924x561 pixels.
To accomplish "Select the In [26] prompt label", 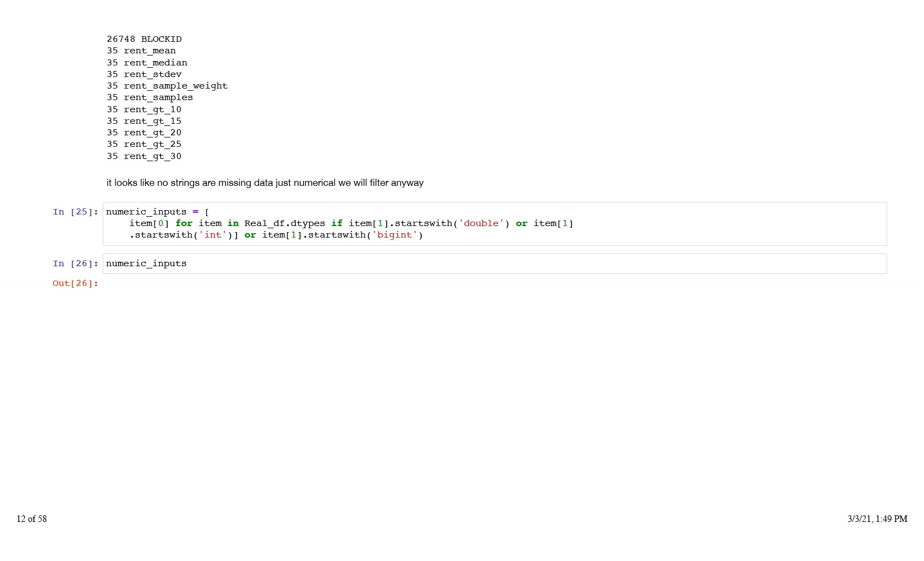I will coord(75,263).
